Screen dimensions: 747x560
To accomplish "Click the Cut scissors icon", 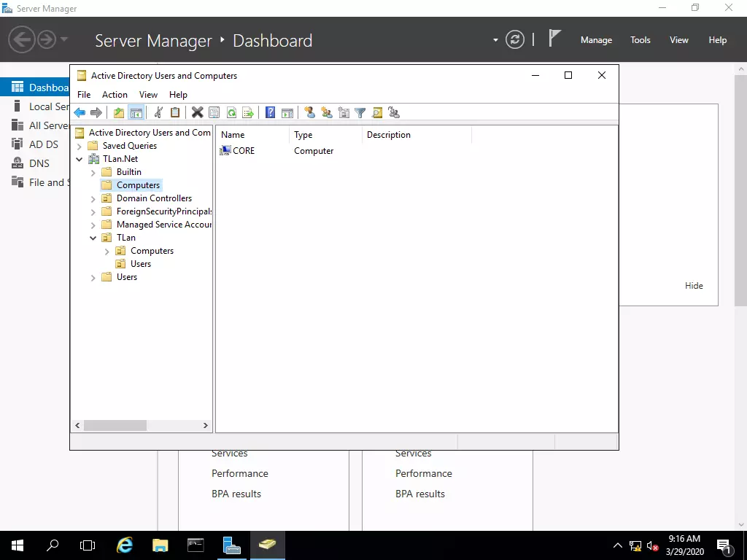I will click(158, 113).
